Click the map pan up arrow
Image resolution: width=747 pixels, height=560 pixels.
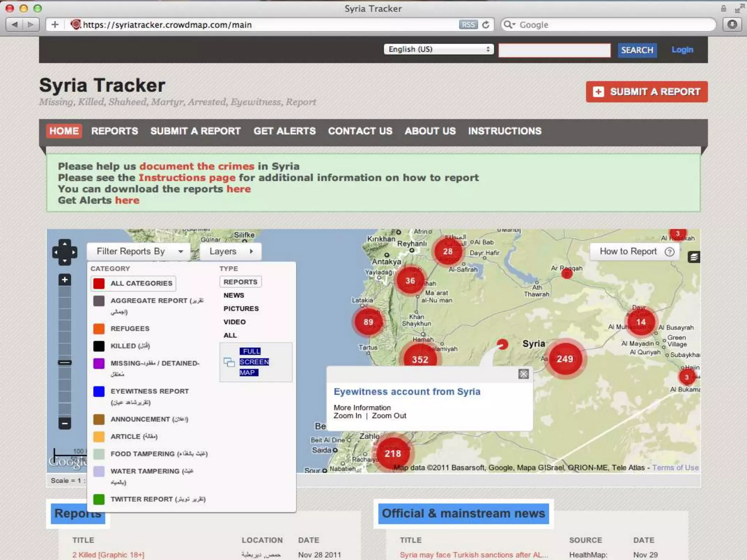click(65, 243)
